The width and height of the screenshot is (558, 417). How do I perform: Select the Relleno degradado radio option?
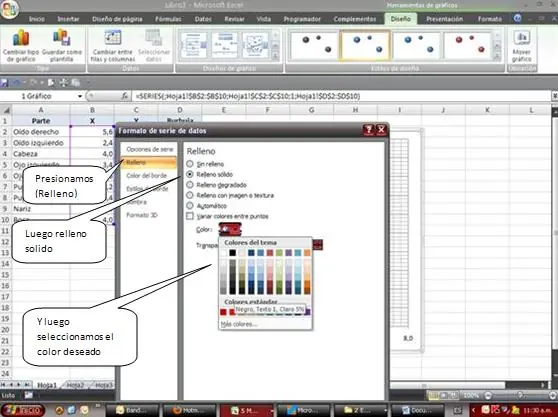click(x=190, y=185)
